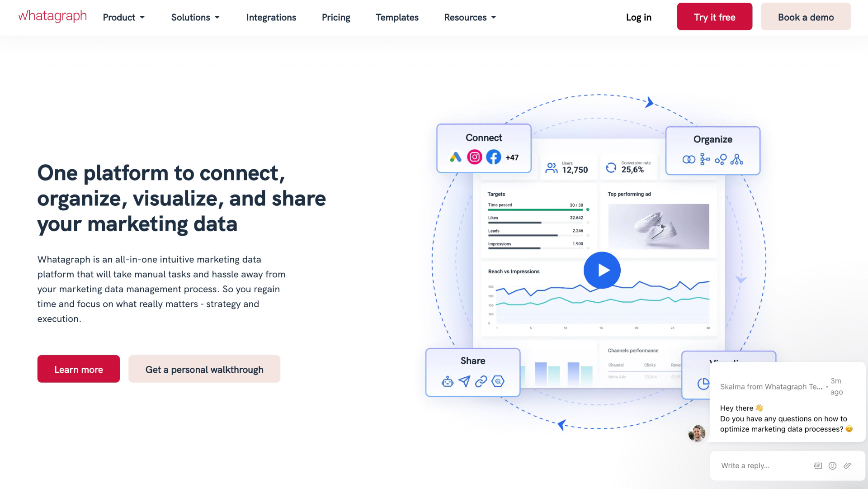Click the Instagram icon in Connect panel

coord(475,156)
